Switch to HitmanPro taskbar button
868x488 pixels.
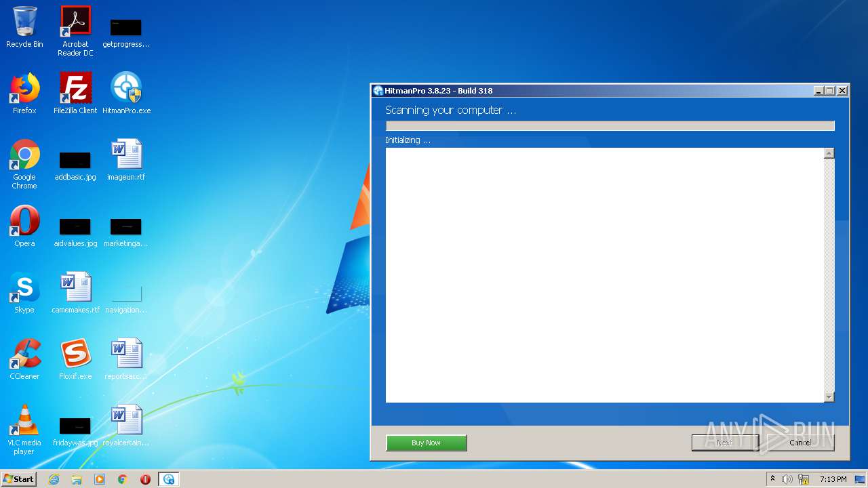pos(168,479)
